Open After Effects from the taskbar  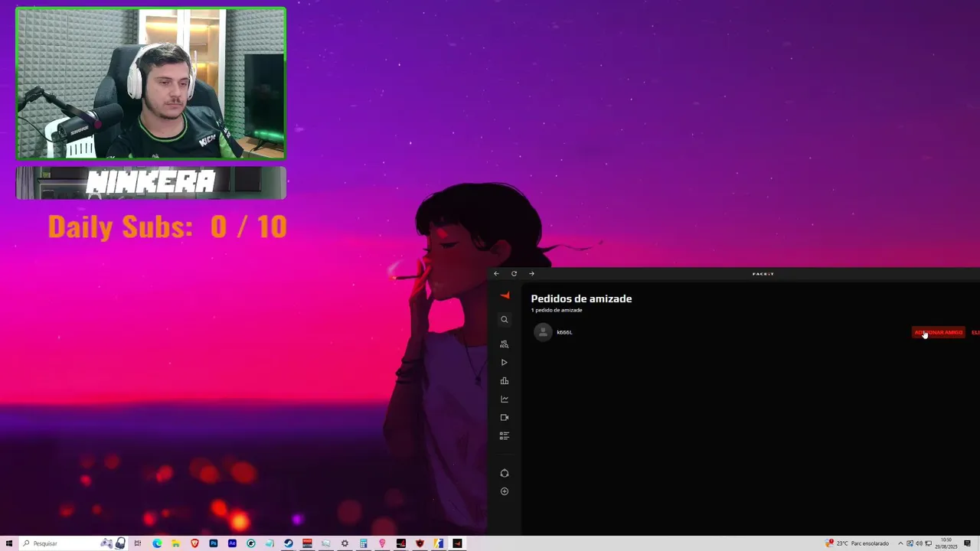[x=232, y=543]
